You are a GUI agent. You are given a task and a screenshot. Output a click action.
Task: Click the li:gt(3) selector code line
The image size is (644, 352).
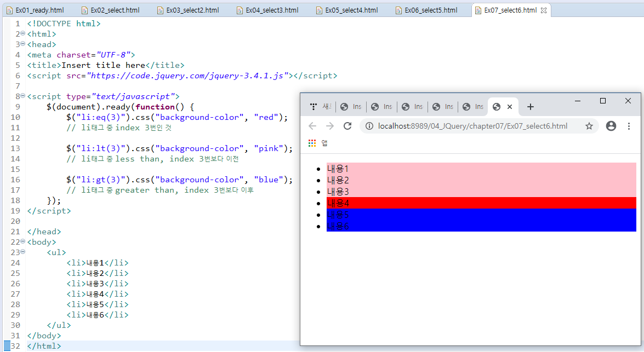point(179,180)
